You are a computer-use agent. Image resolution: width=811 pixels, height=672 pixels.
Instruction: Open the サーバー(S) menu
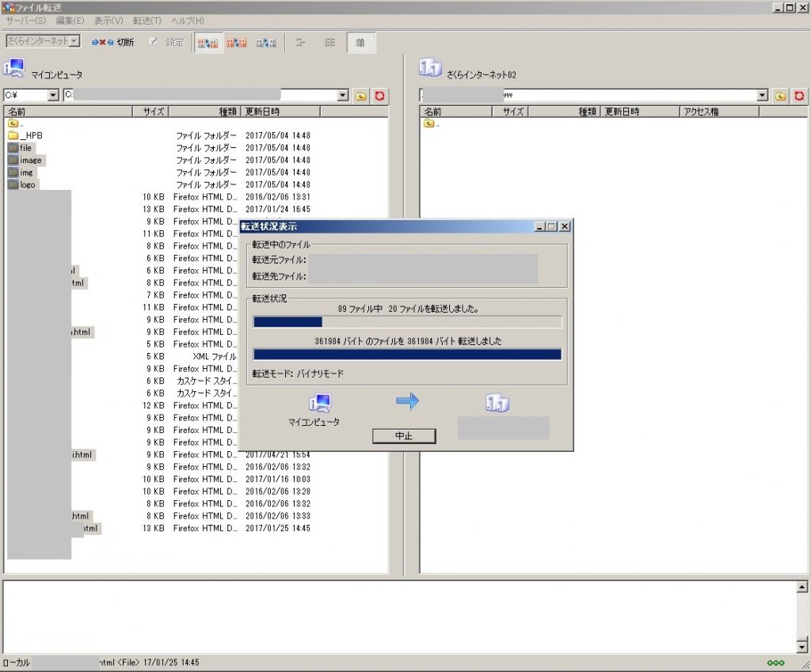(26, 21)
